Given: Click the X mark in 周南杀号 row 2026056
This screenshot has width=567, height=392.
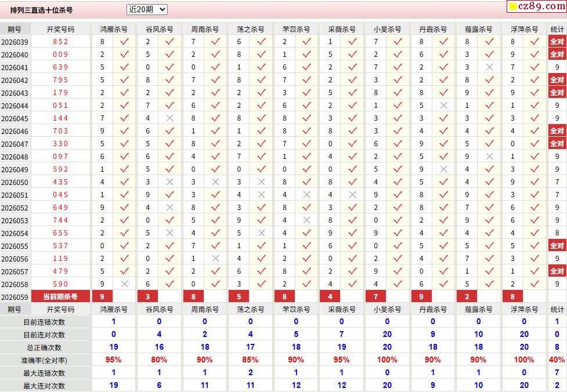Looking at the screenshot, I should pyautogui.click(x=215, y=259).
